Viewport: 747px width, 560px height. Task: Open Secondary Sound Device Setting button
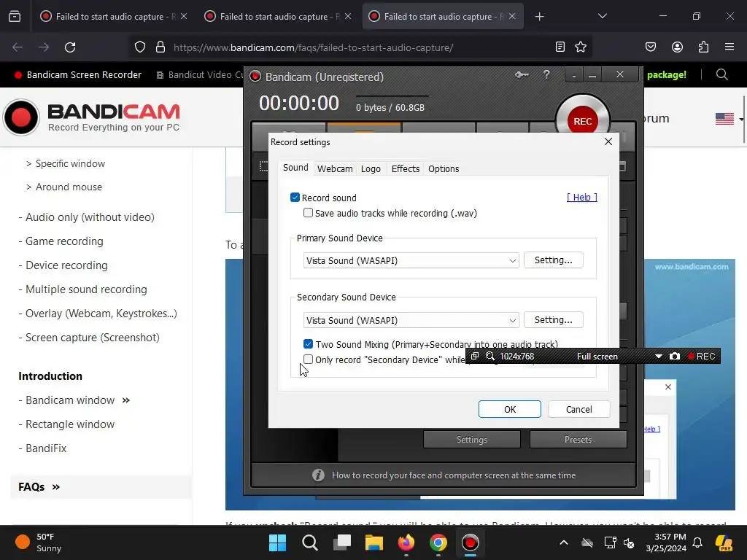tap(553, 320)
